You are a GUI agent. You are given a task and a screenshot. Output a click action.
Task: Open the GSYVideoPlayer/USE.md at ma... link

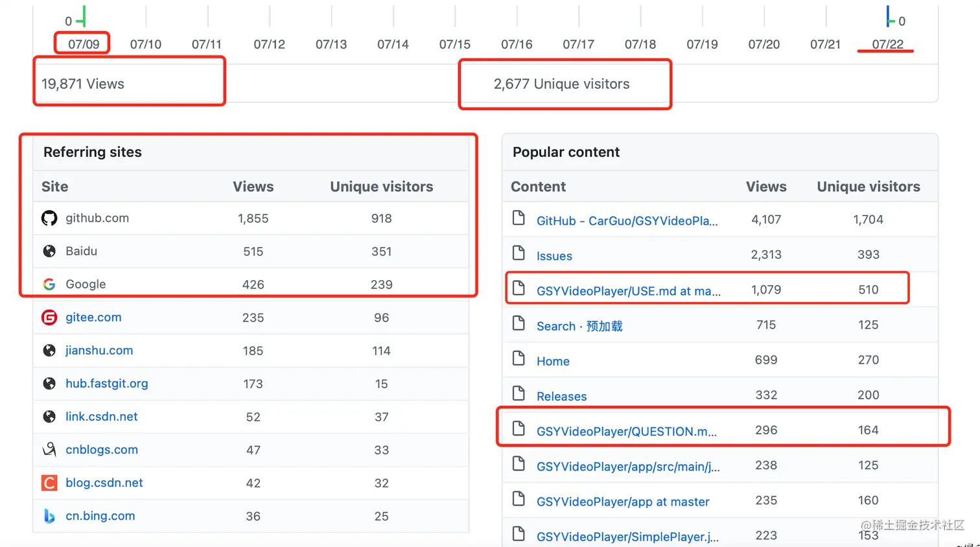tap(629, 291)
